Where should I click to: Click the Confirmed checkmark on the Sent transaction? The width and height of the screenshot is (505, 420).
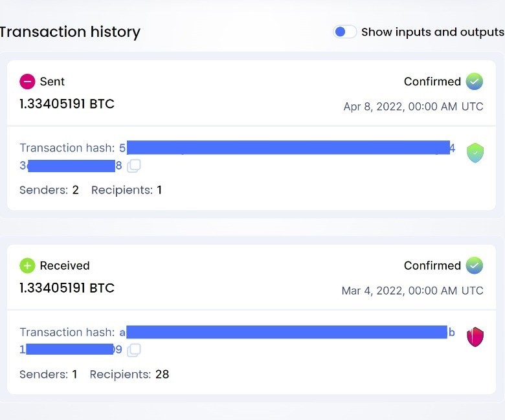475,82
